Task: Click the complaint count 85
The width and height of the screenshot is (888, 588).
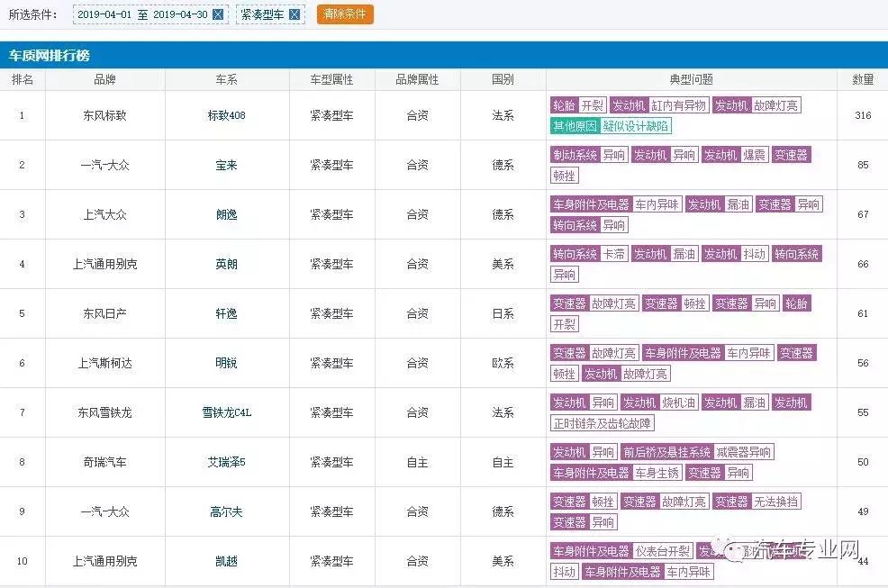Action: 863,166
